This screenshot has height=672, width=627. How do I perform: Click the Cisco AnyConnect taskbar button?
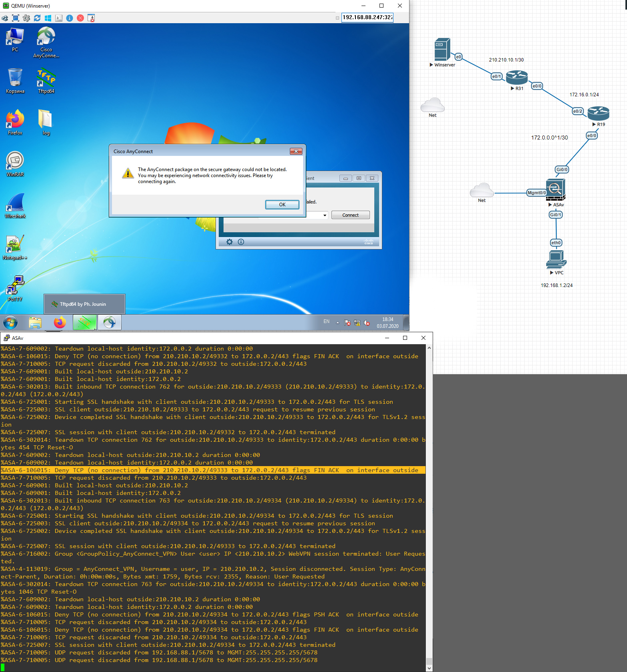point(109,322)
